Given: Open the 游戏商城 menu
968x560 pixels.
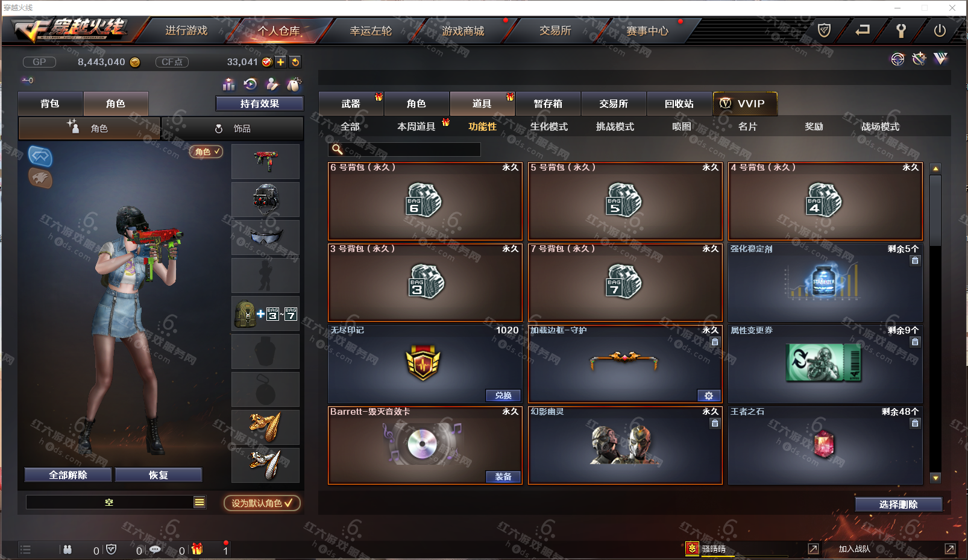Looking at the screenshot, I should coord(463,31).
